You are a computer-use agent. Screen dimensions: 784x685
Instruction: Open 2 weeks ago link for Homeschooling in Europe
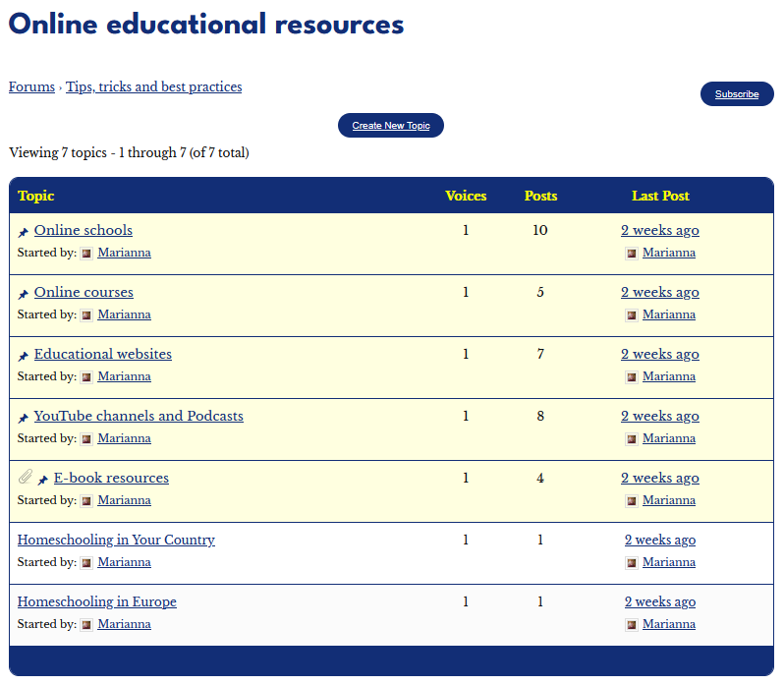tap(660, 602)
